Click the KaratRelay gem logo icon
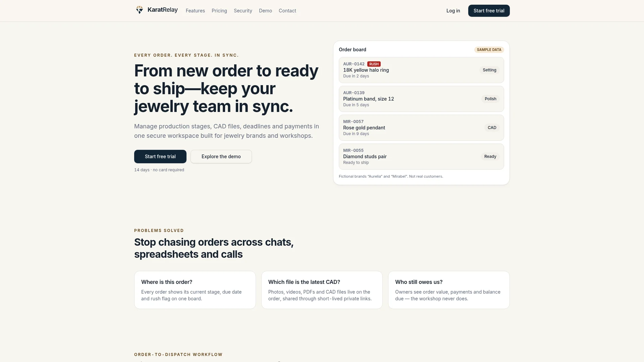 (140, 10)
